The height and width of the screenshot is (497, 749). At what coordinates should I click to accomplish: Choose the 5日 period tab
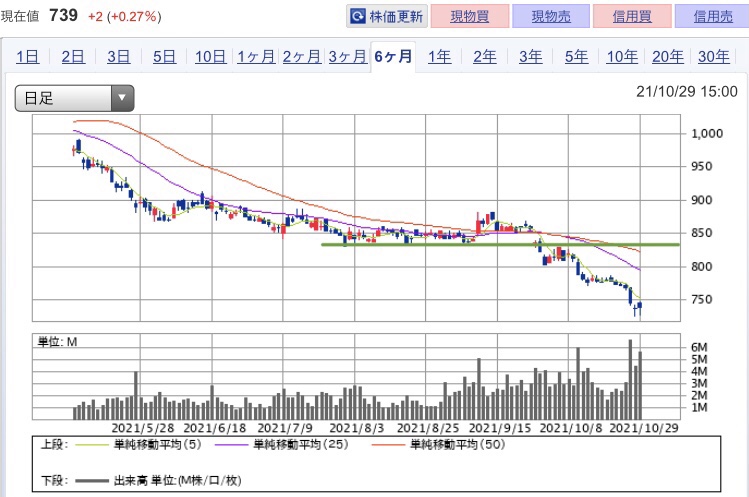(164, 57)
